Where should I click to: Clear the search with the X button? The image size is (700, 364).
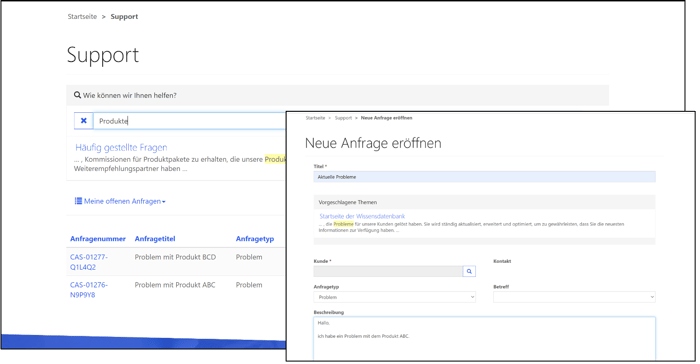tap(83, 121)
